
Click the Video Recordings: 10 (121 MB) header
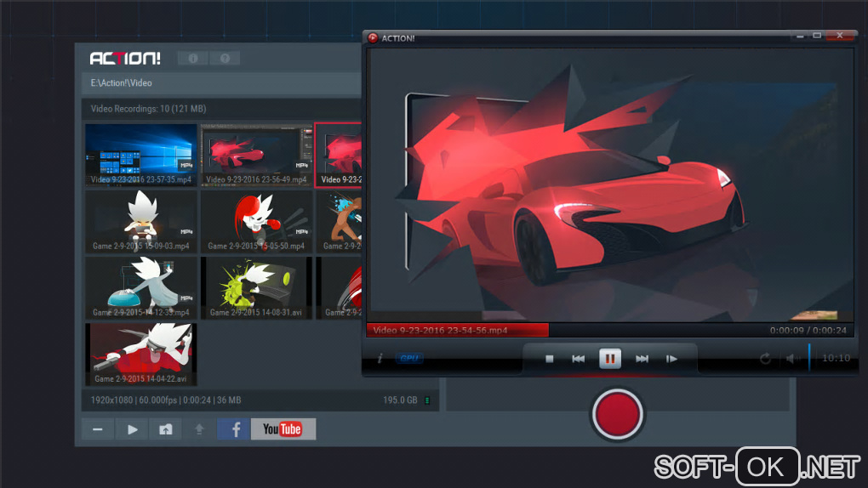(148, 109)
